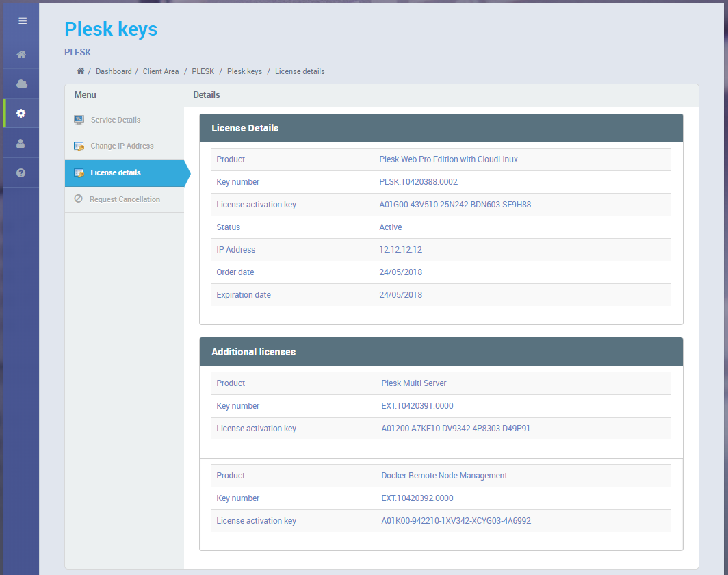Click the License Details panel header
The width and height of the screenshot is (728, 575).
(441, 128)
